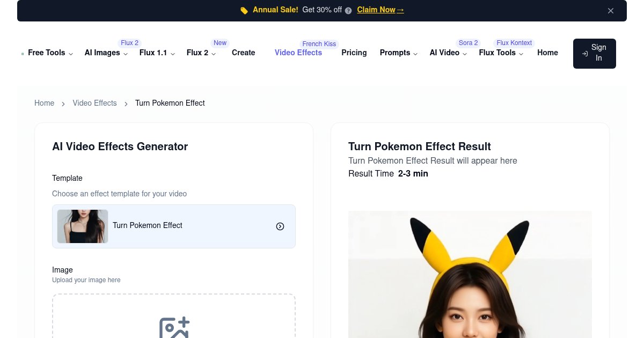The image size is (644, 338).
Task: Open the Pricing page
Action: tap(354, 53)
